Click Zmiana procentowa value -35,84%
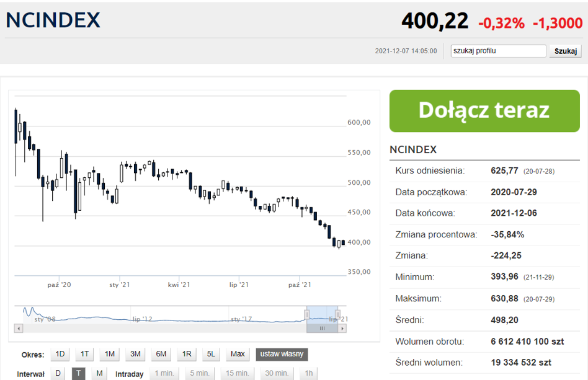Screen dimensions: 588x380 coord(507,234)
